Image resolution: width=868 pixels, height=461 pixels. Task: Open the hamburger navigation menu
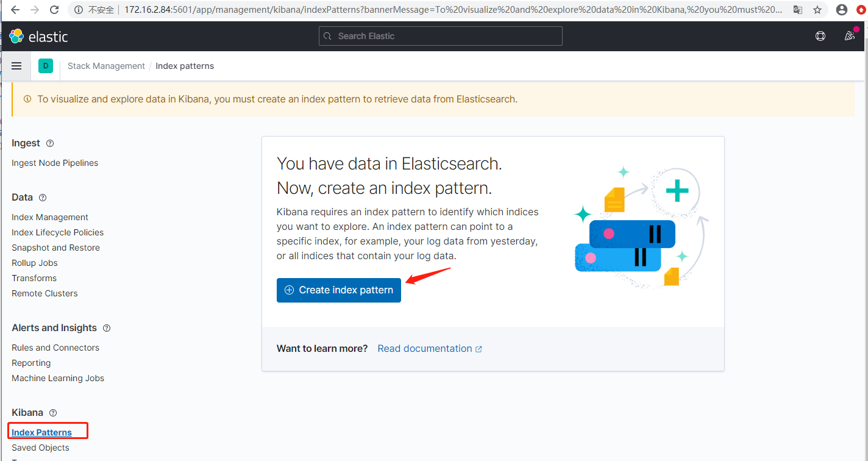16,66
